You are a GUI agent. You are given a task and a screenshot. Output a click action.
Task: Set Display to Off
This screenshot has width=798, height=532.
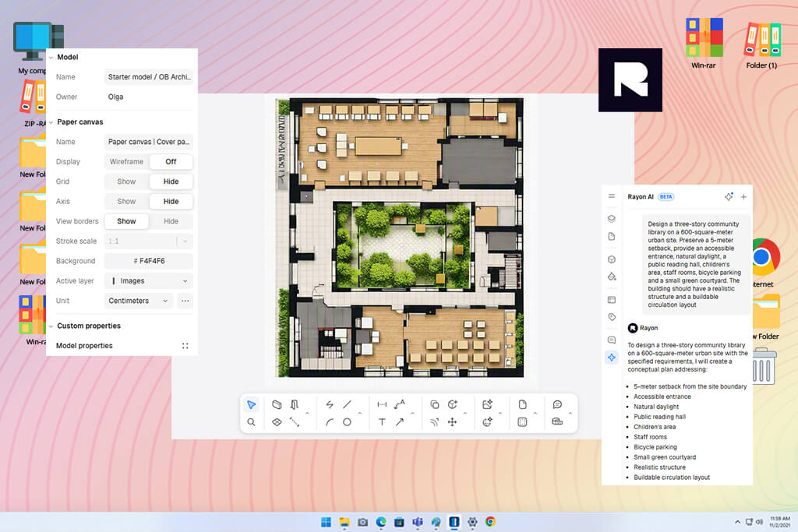tap(171, 162)
